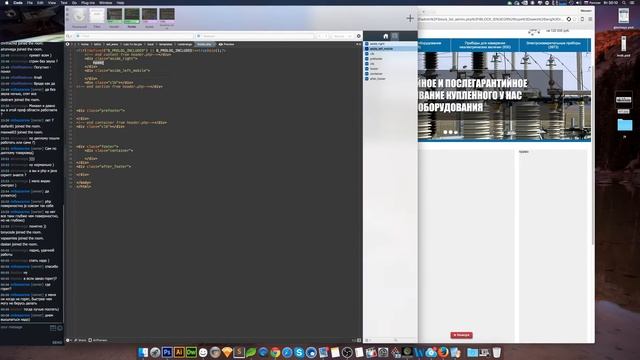Open Skype from the dock
Image resolution: width=640 pixels, height=360 pixels.
pos(299,352)
